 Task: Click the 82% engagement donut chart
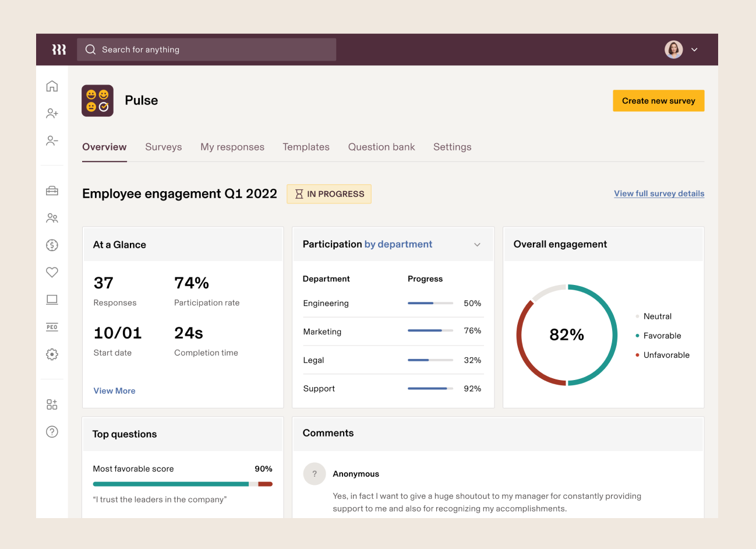567,335
